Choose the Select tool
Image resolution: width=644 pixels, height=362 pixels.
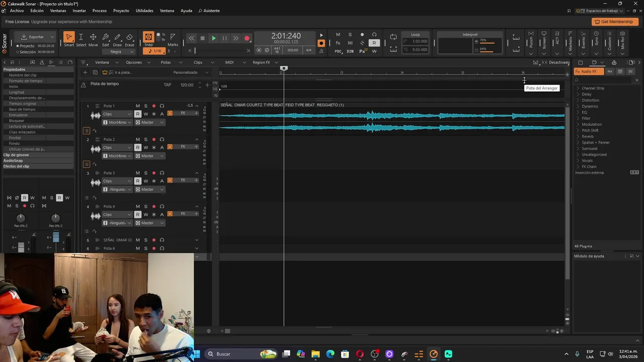[81, 39]
